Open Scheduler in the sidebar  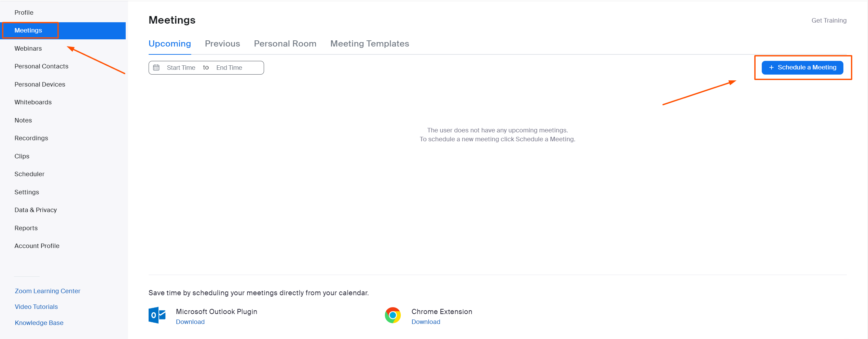coord(29,174)
